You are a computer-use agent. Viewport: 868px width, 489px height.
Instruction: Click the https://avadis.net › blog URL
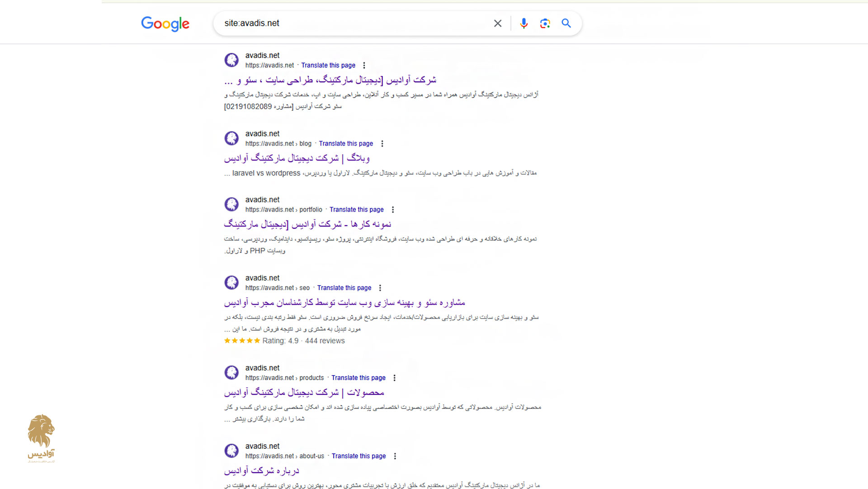[278, 144]
